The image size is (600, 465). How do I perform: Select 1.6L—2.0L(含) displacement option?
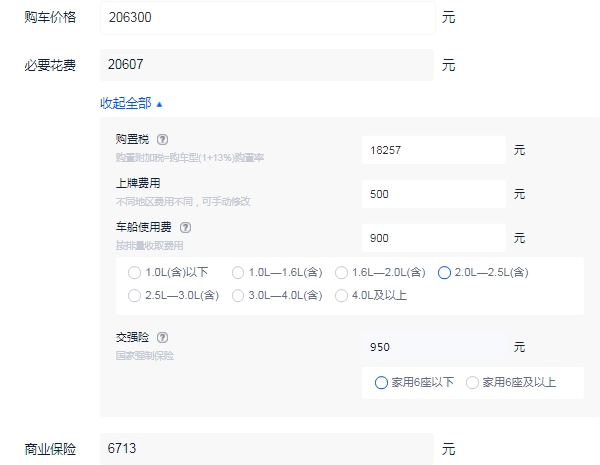pyautogui.click(x=341, y=272)
